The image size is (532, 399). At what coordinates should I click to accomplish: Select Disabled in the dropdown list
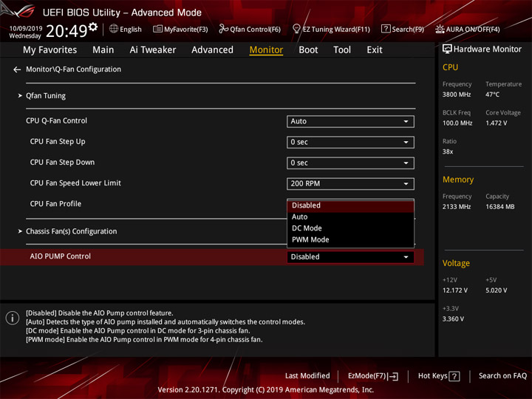(350, 205)
